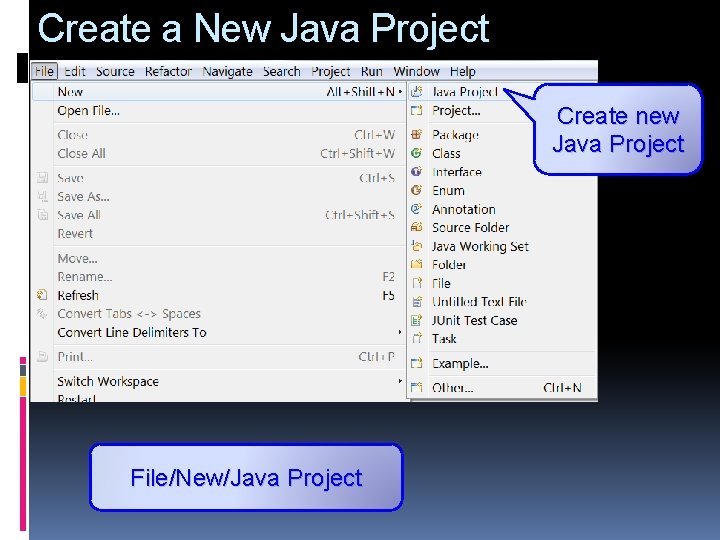
Task: Click the green Class icon
Action: pos(416,153)
